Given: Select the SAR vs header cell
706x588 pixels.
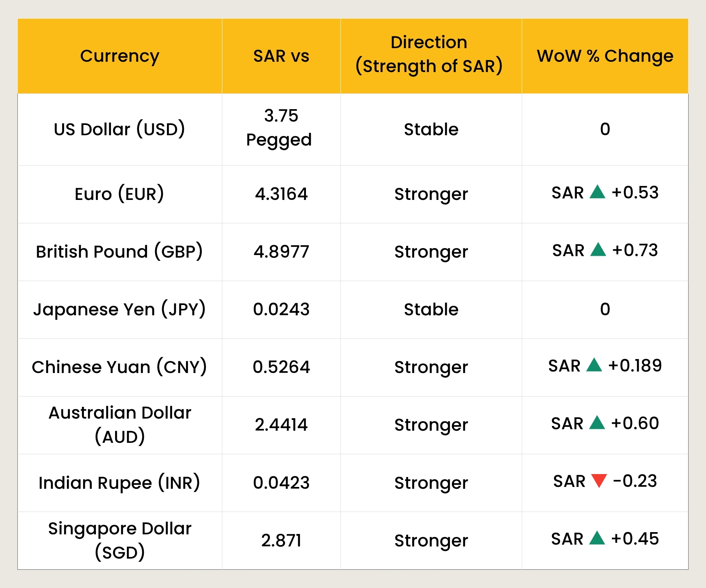Looking at the screenshot, I should (281, 56).
